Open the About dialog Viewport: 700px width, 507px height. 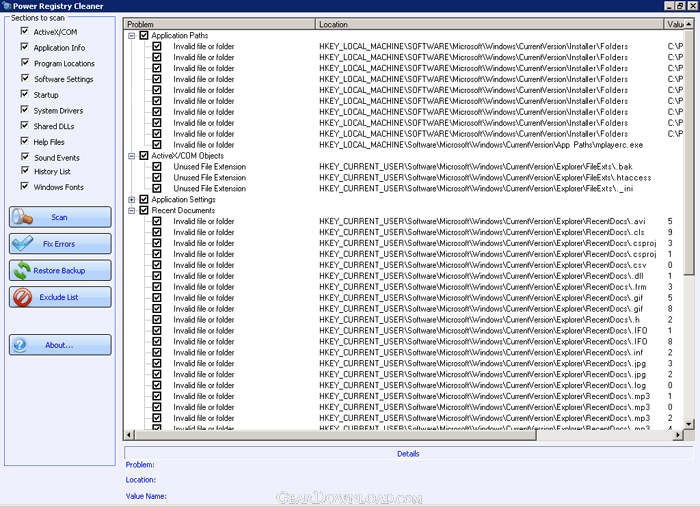point(60,345)
